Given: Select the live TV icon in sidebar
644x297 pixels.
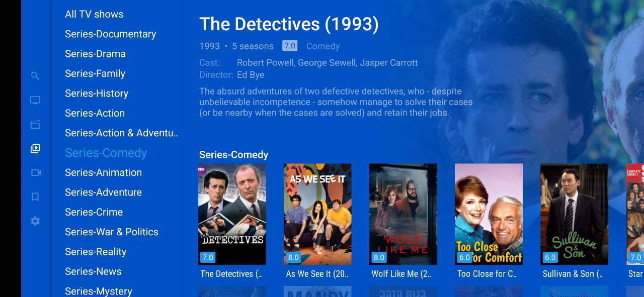Looking at the screenshot, I should [x=35, y=100].
